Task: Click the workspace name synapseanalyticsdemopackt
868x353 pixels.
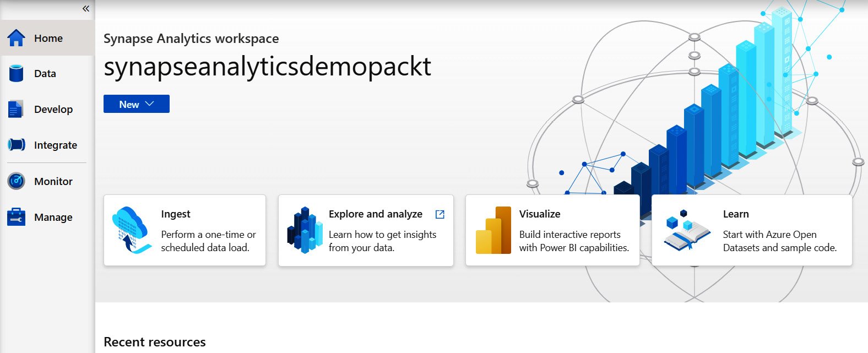Action: point(268,67)
